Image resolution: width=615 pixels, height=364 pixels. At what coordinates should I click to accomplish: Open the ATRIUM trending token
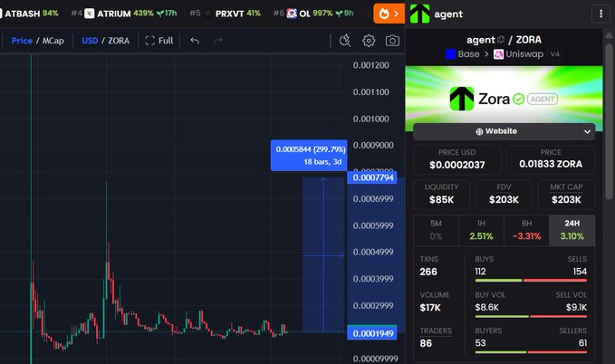coord(124,14)
